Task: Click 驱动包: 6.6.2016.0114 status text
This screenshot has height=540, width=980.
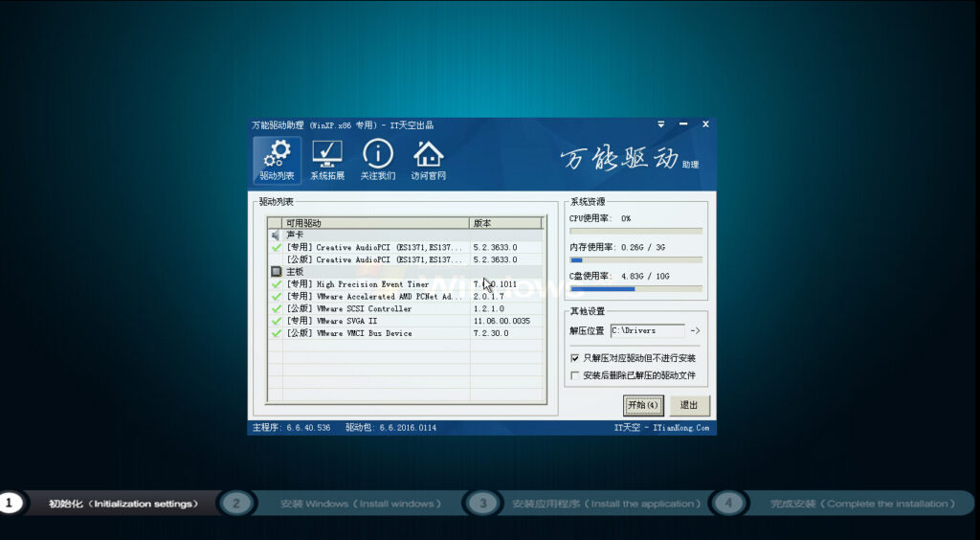Action: click(391, 427)
